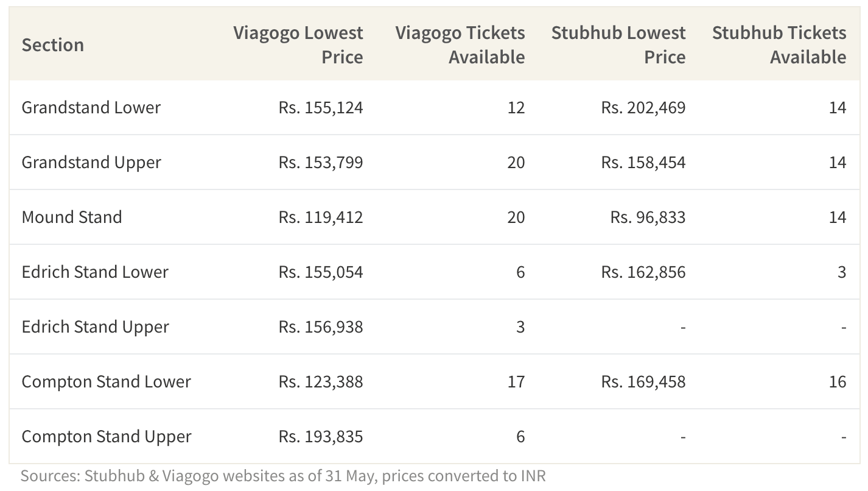Select the Rs. 119,412 Mound Stand price
The height and width of the screenshot is (491, 868).
tap(321, 217)
